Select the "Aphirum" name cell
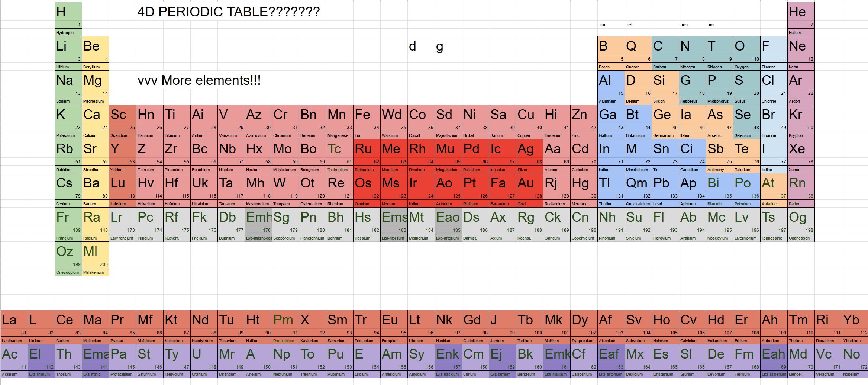 click(x=693, y=204)
